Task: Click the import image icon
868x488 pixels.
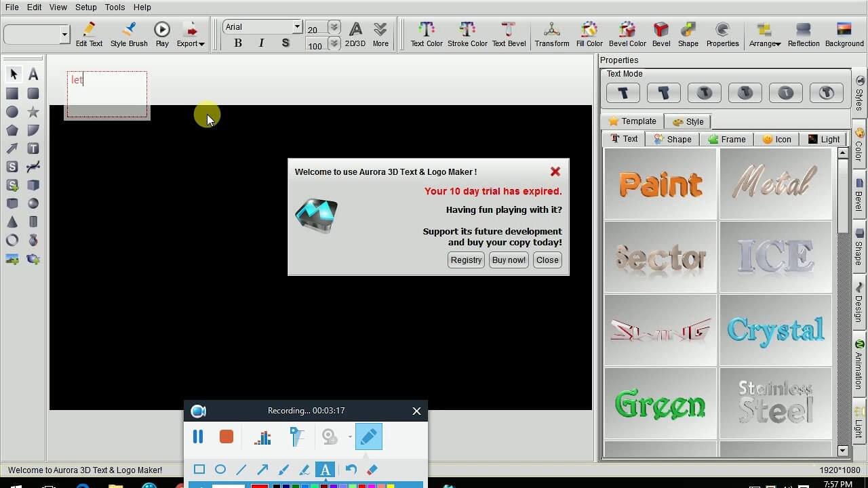Action: point(12,259)
